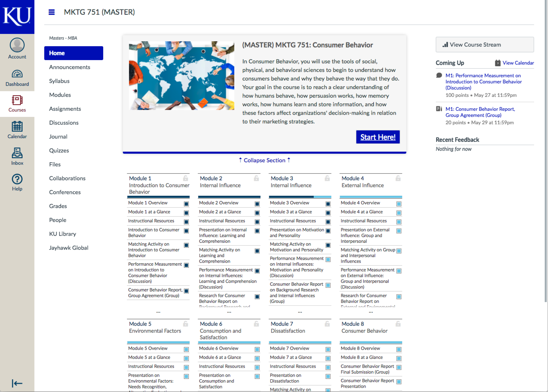Toggle Module 6 Overview completion box

click(257, 349)
